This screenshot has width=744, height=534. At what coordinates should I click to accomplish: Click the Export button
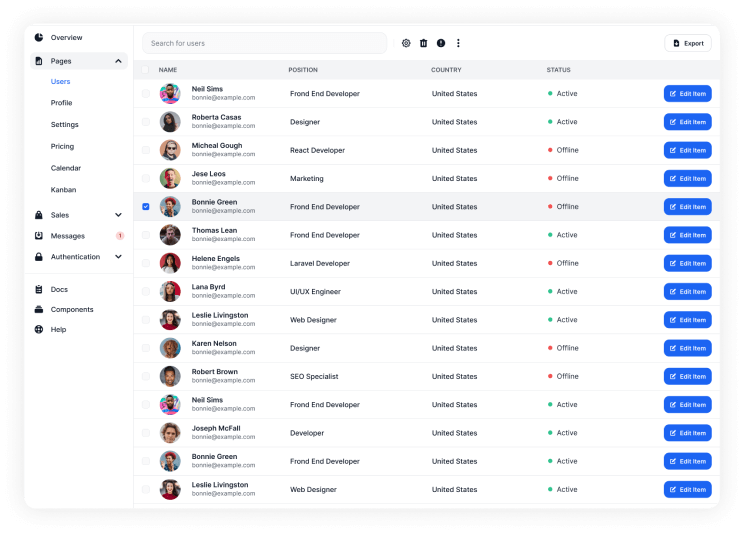[688, 43]
